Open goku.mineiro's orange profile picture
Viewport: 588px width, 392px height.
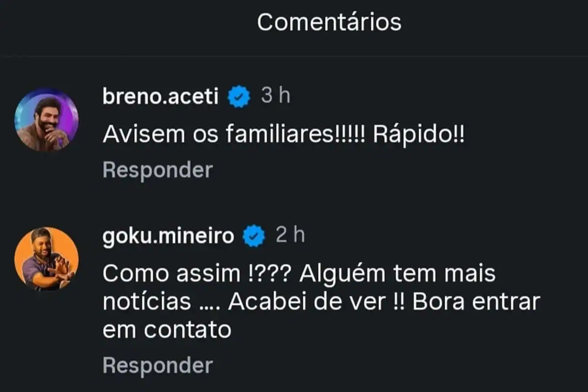47,259
